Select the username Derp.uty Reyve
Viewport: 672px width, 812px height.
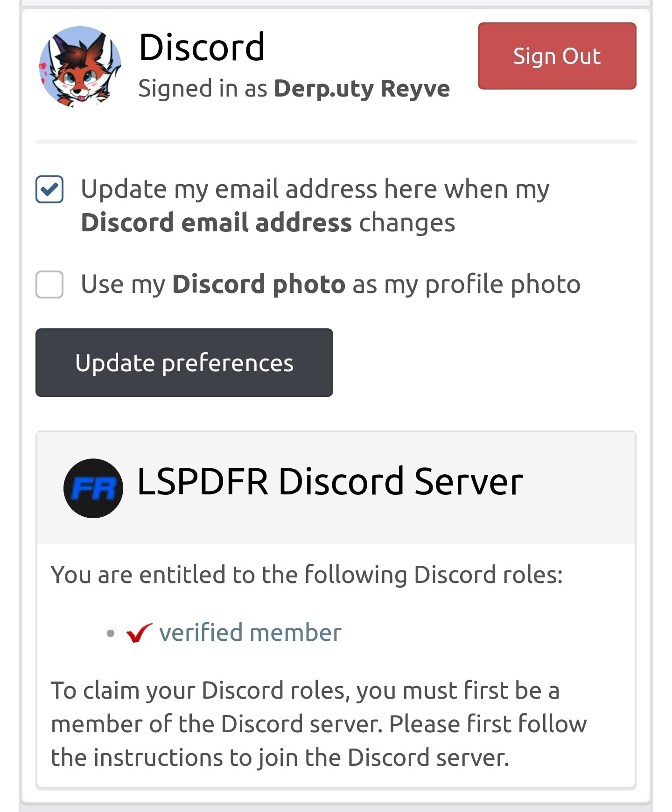click(x=362, y=89)
